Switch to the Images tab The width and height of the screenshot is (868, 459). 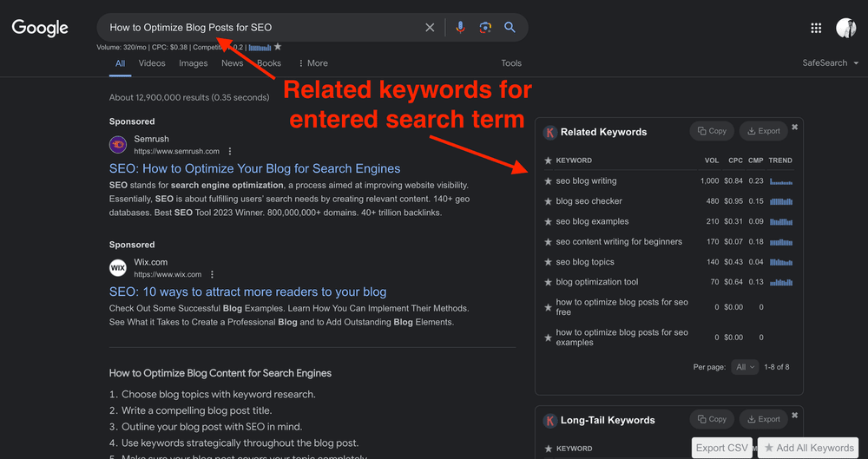[x=194, y=63]
